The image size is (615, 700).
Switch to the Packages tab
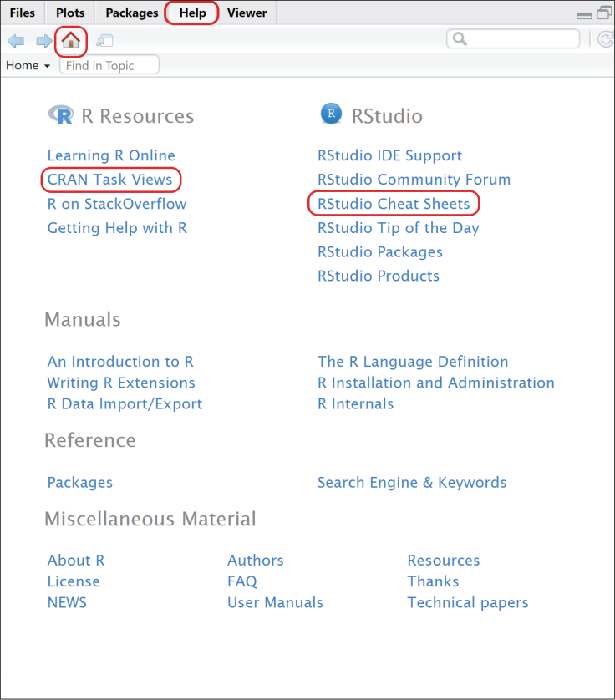(132, 13)
